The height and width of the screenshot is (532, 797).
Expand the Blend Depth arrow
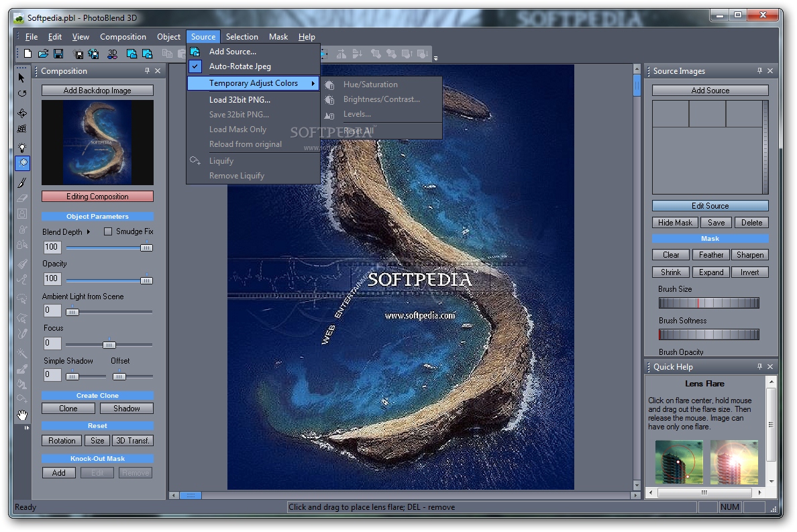pos(89,231)
